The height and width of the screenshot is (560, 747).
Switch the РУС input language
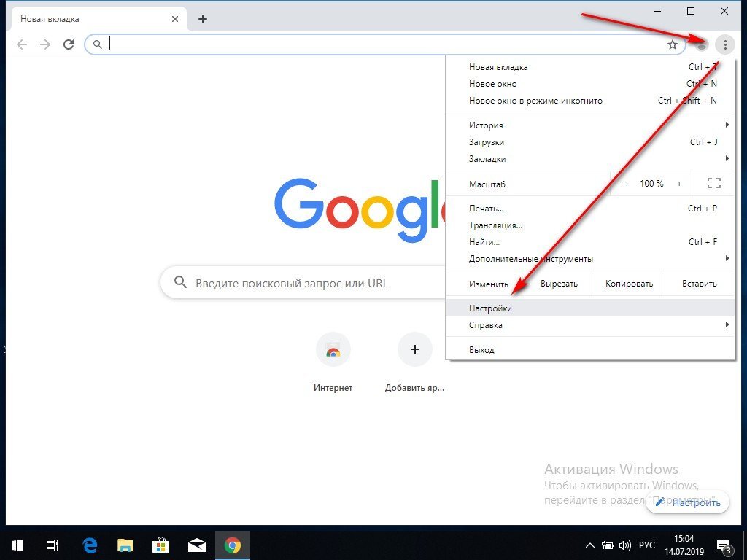pyautogui.click(x=647, y=545)
